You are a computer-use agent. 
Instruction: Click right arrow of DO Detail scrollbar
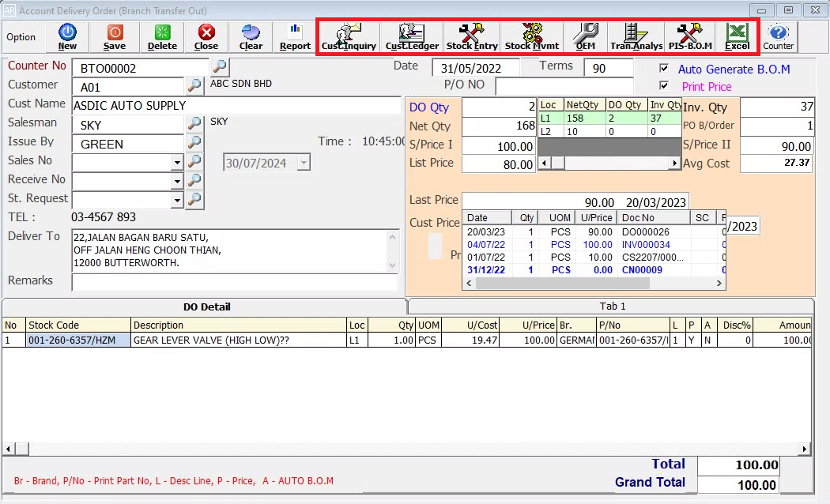(x=804, y=449)
